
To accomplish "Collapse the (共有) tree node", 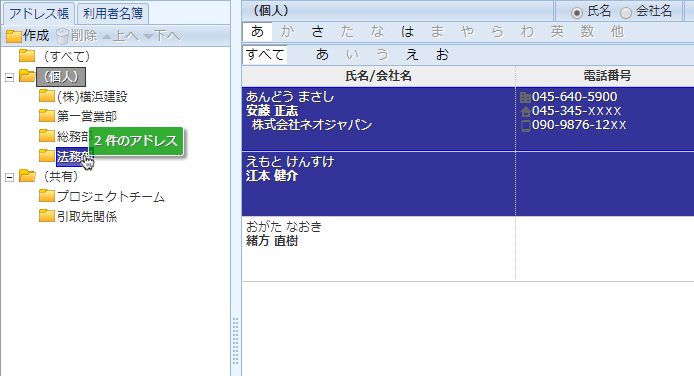I will (x=9, y=177).
